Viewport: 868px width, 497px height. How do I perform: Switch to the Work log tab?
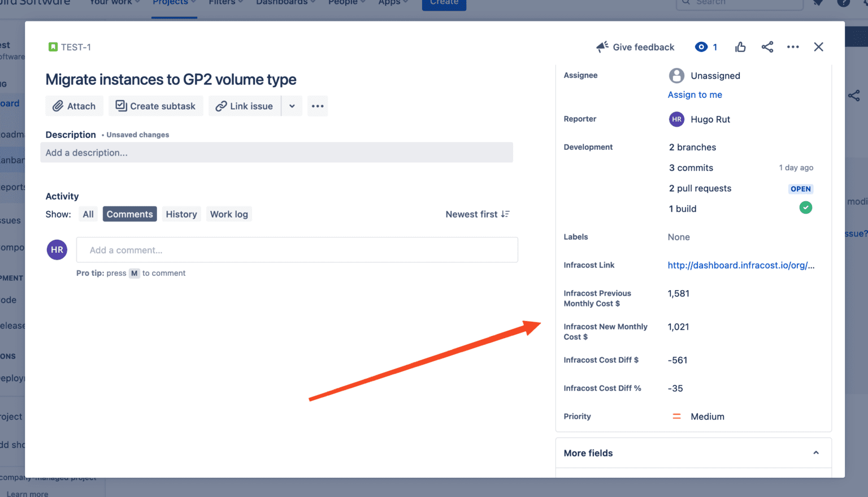pyautogui.click(x=229, y=214)
